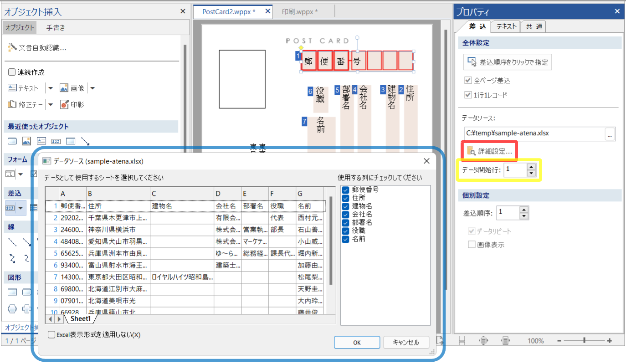626x364 pixels.
Task: Switch to the 印刷.wppx document tab
Action: coord(300,11)
